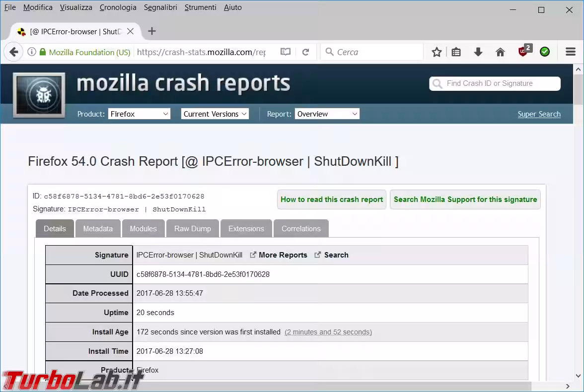Expand the Current Versions dropdown
Viewport: 584px width, 392px height.
215,114
